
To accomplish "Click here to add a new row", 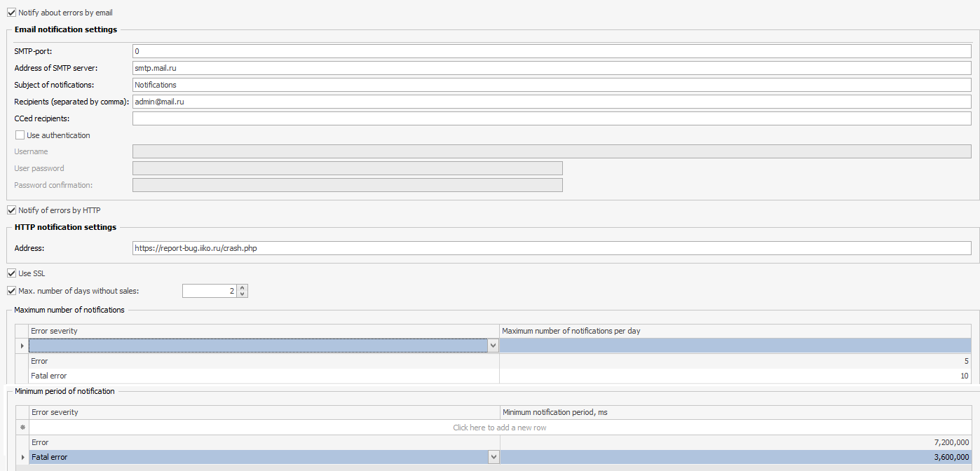I will click(x=499, y=428).
